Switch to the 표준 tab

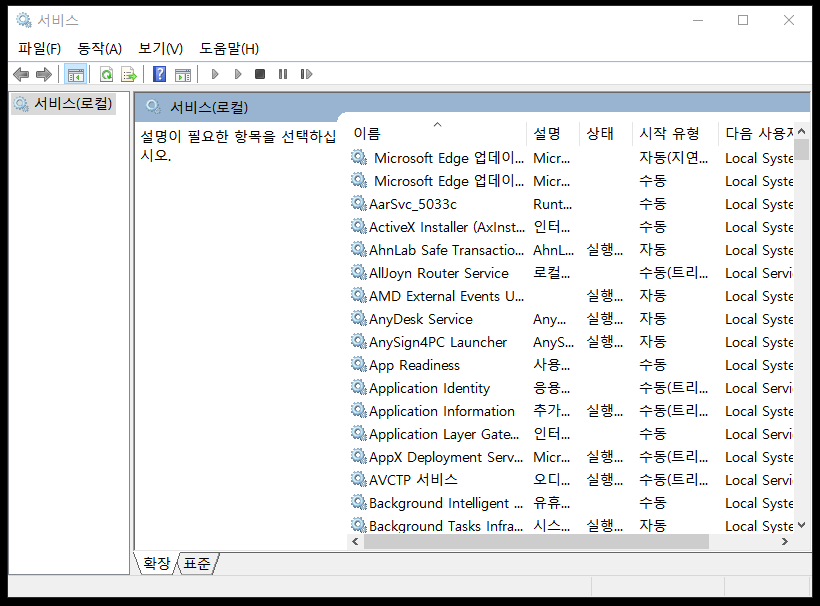point(197,563)
